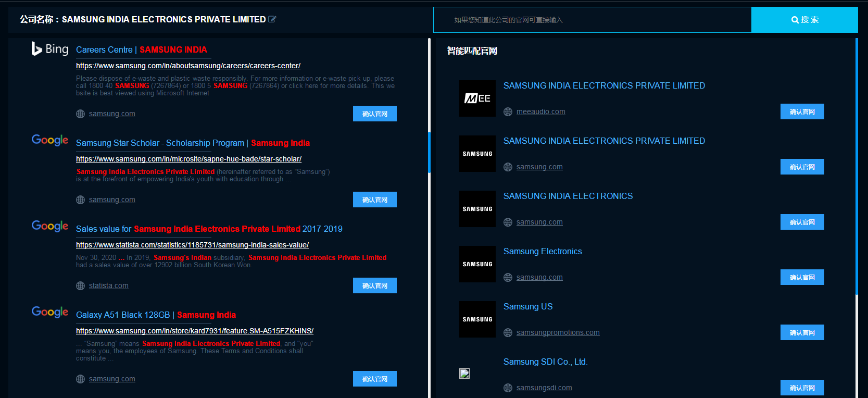Click the samsungsdi.com domain link

point(544,388)
